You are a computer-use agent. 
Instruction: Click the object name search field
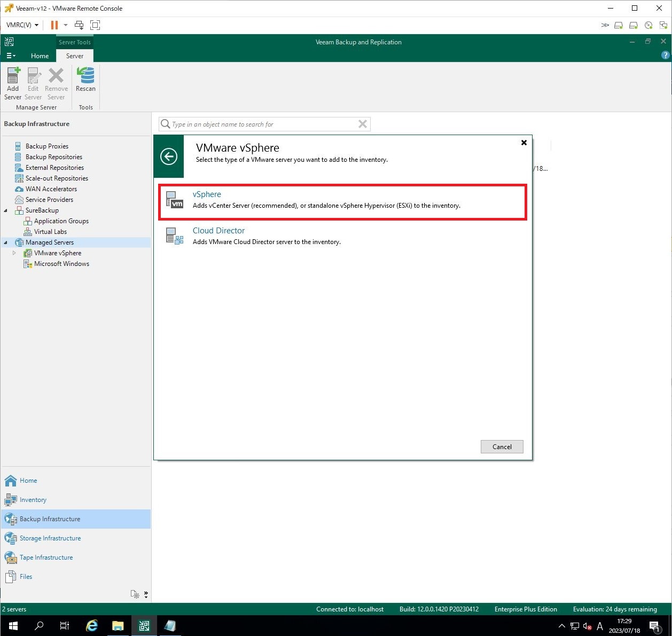264,124
